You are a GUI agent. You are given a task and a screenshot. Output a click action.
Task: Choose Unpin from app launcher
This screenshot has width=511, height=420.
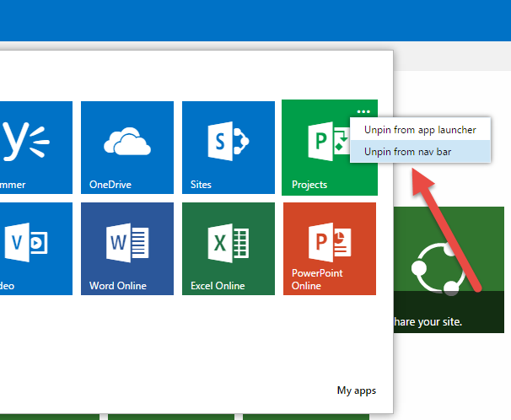pos(420,130)
